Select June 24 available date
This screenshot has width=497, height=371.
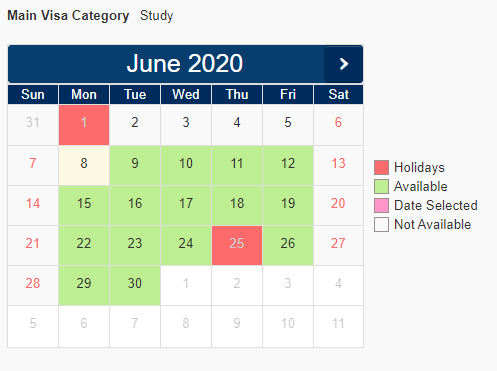click(x=186, y=245)
